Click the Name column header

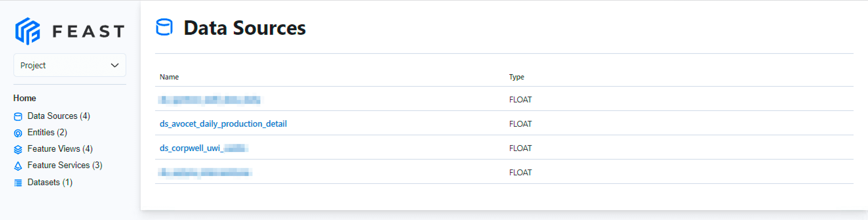pos(169,77)
